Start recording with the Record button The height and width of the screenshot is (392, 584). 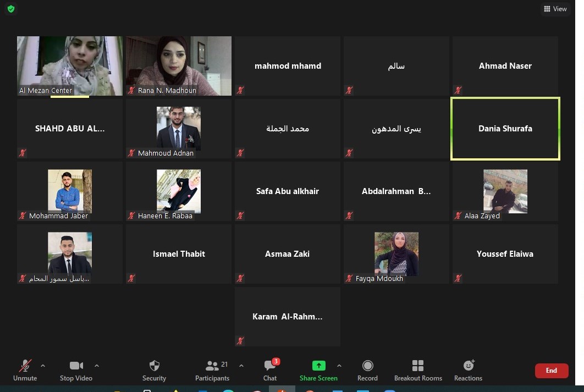[x=367, y=369]
